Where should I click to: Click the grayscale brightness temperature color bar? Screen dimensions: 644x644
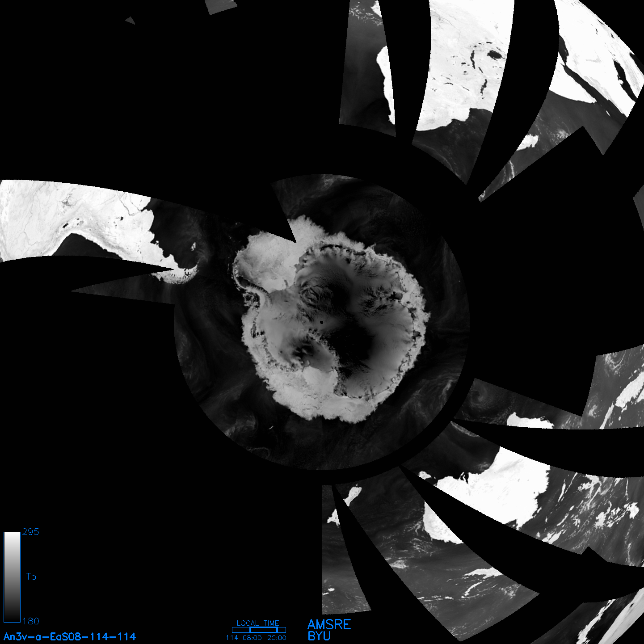(x=12, y=577)
